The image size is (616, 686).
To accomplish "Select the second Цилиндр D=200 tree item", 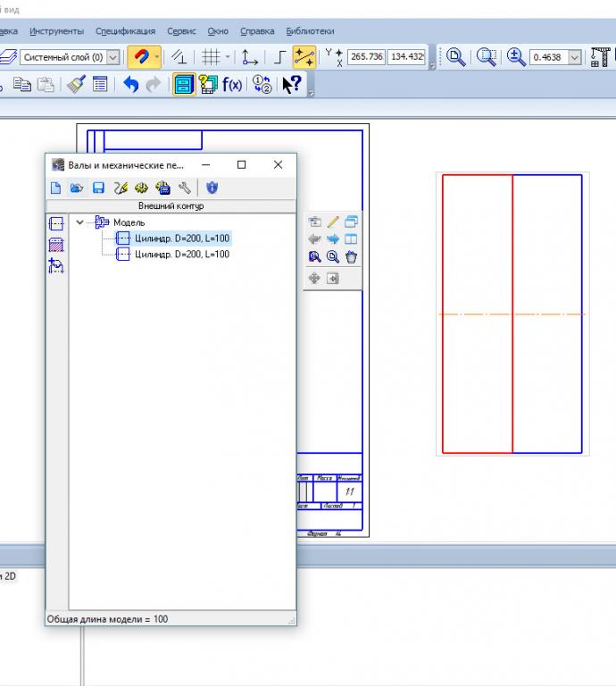I will [181, 255].
